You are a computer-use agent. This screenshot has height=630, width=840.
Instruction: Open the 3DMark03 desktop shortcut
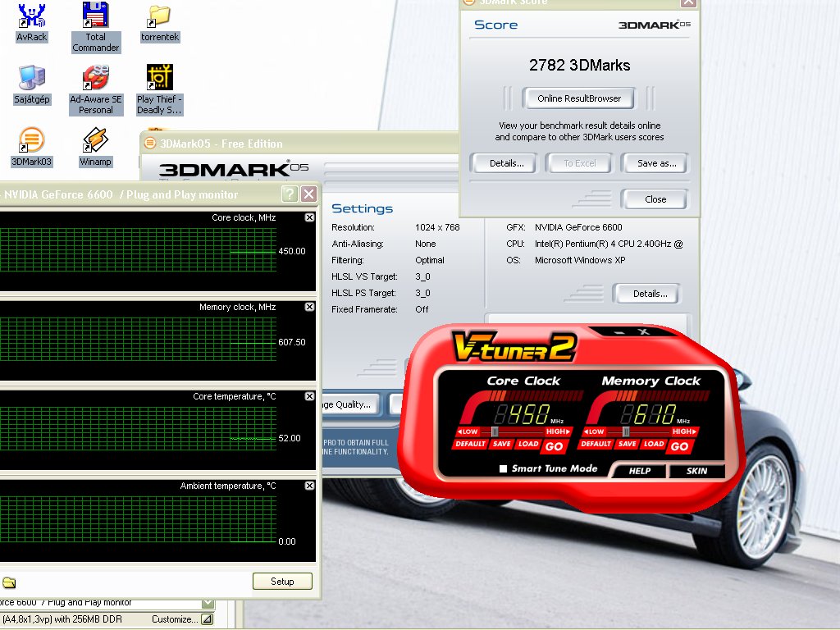pyautogui.click(x=32, y=147)
